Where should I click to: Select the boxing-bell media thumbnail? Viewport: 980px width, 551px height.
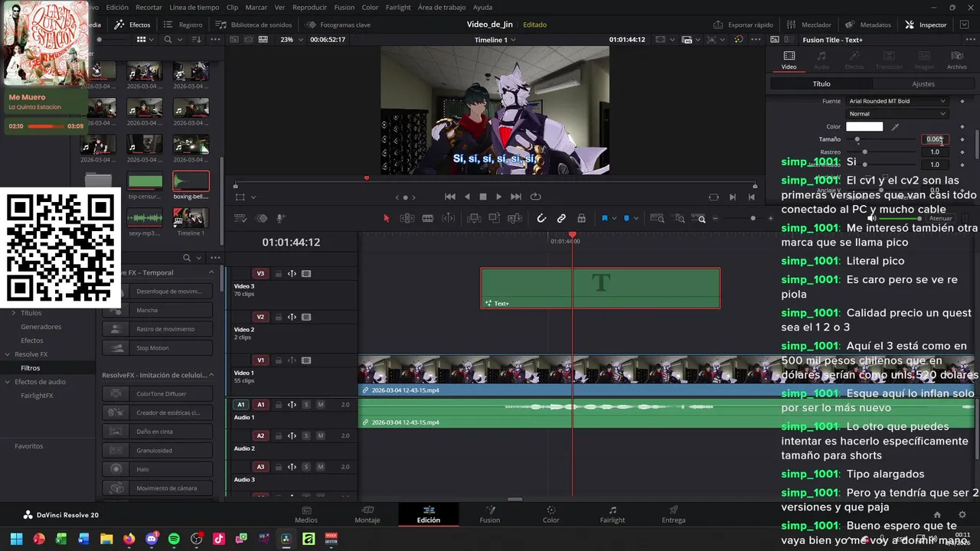pos(191,182)
